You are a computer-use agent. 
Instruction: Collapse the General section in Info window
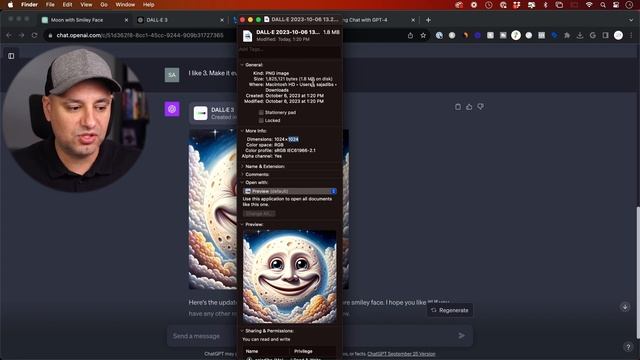tap(242, 65)
